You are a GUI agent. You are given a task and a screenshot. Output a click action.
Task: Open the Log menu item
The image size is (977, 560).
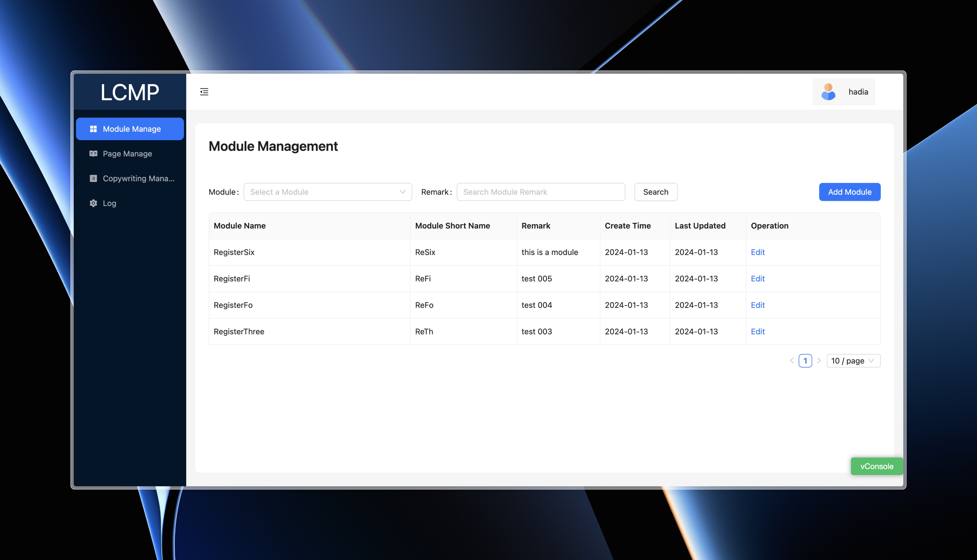point(130,203)
